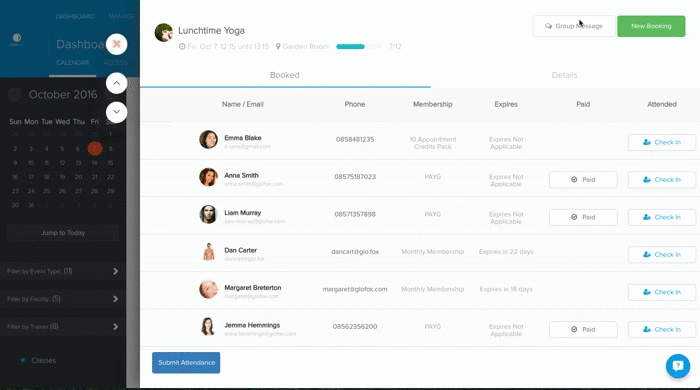Click Dan Carter's profile photo
This screenshot has height=390, width=700.
tap(208, 252)
